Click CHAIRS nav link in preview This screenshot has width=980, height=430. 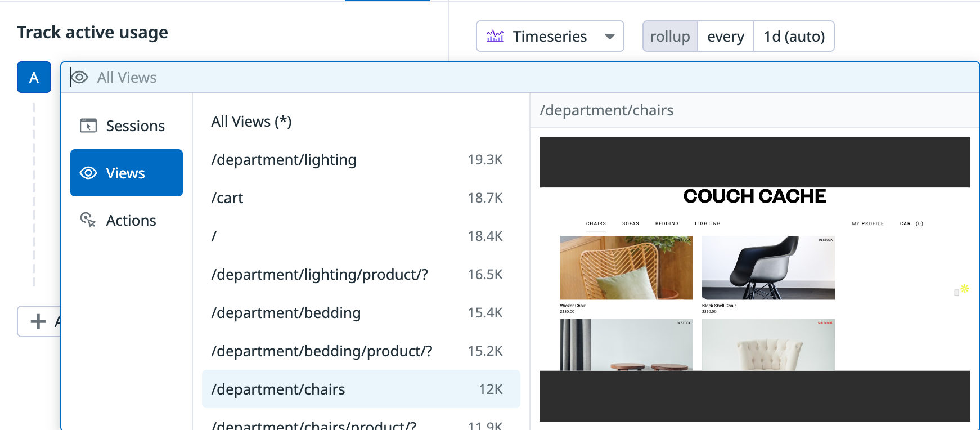click(x=596, y=223)
